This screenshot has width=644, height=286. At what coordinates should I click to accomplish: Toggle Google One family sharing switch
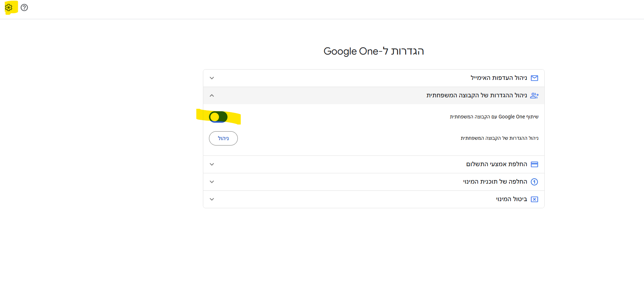point(218,117)
